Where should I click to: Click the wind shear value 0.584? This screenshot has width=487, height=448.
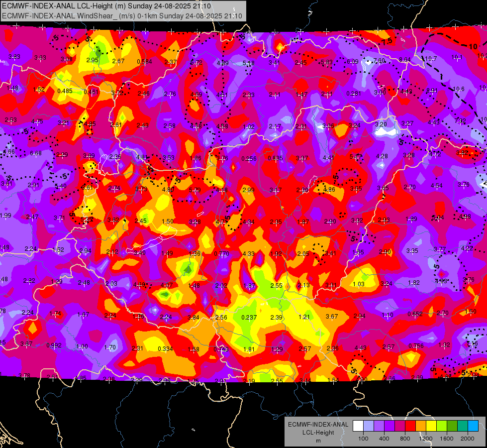144,62
